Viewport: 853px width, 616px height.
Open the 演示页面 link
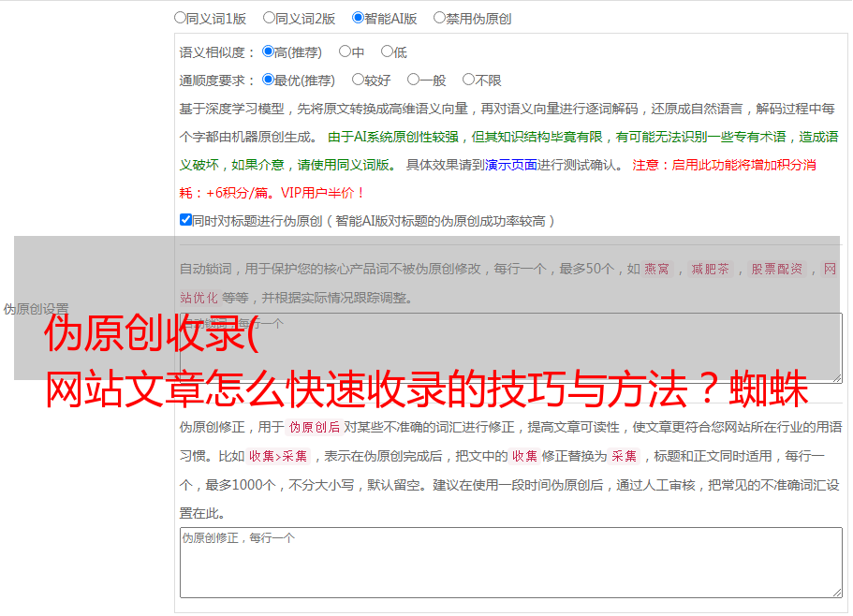click(x=511, y=165)
